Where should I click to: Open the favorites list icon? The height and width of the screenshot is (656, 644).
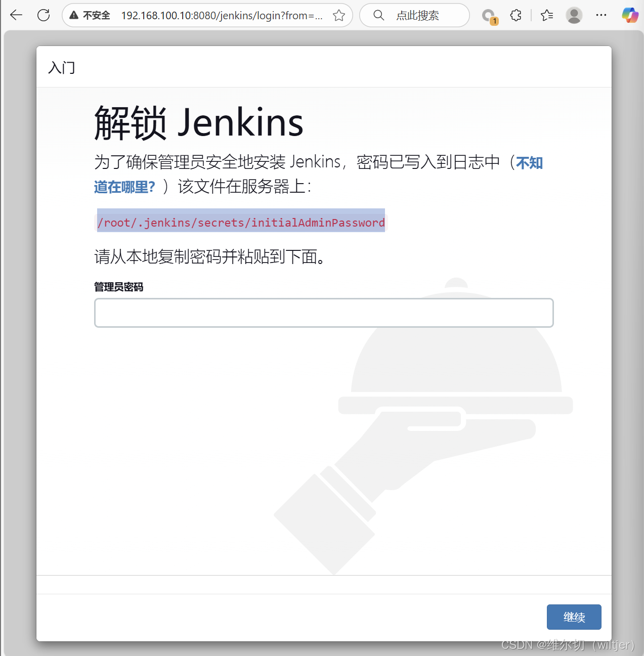pyautogui.click(x=547, y=15)
